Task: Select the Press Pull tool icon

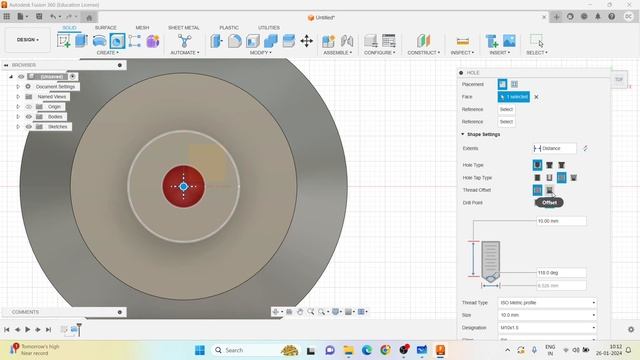Action: click(216, 41)
